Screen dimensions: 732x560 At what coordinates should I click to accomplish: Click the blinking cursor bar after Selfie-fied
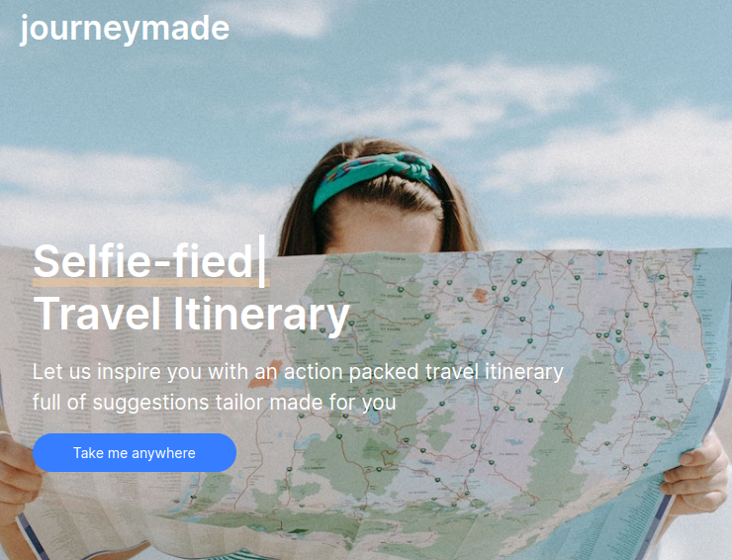tap(262, 260)
